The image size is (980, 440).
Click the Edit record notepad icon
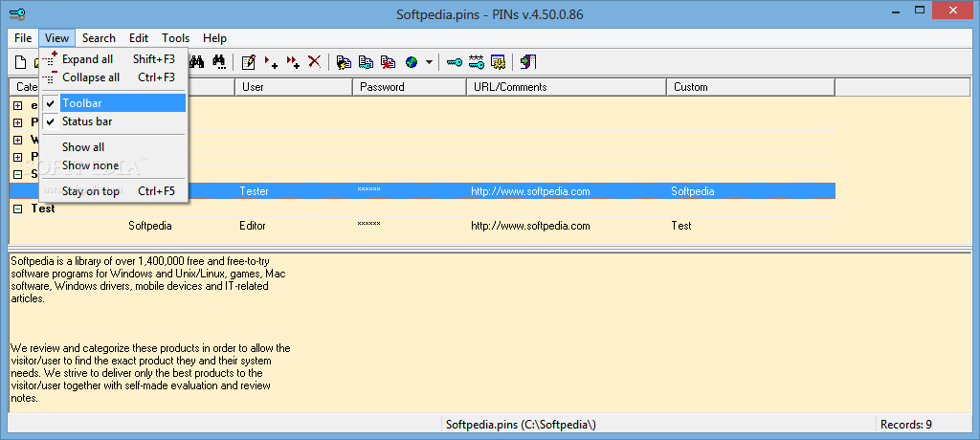pos(248,62)
